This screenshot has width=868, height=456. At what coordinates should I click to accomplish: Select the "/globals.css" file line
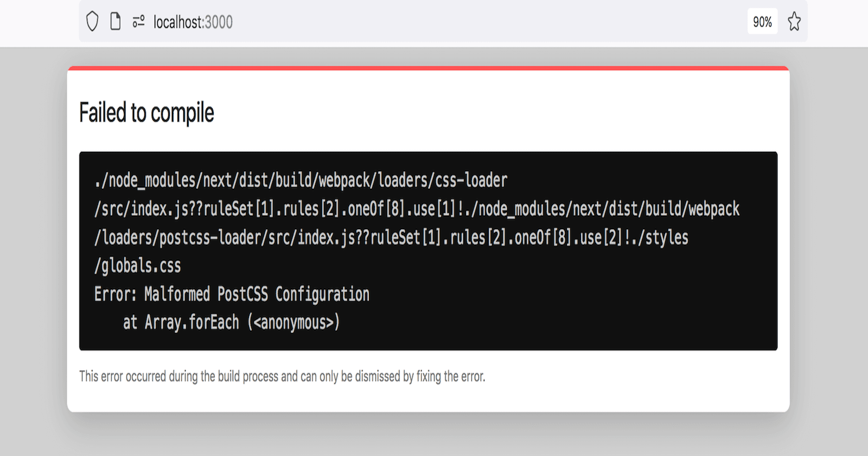click(x=137, y=266)
